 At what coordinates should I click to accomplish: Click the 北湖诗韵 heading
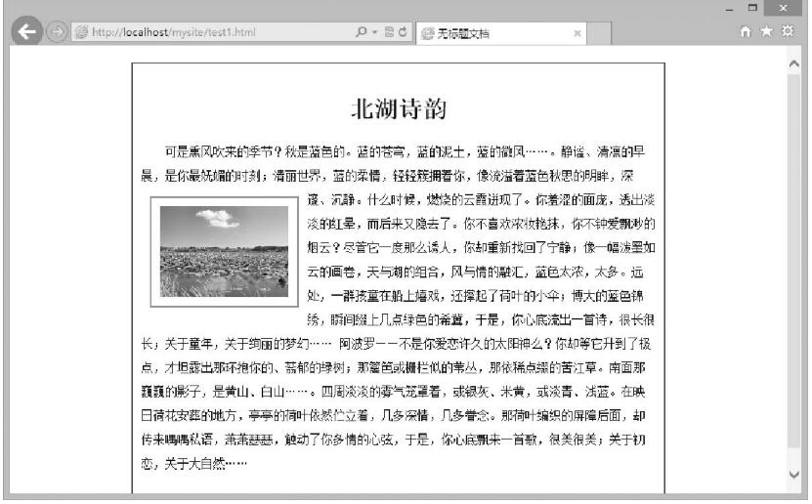tap(398, 108)
